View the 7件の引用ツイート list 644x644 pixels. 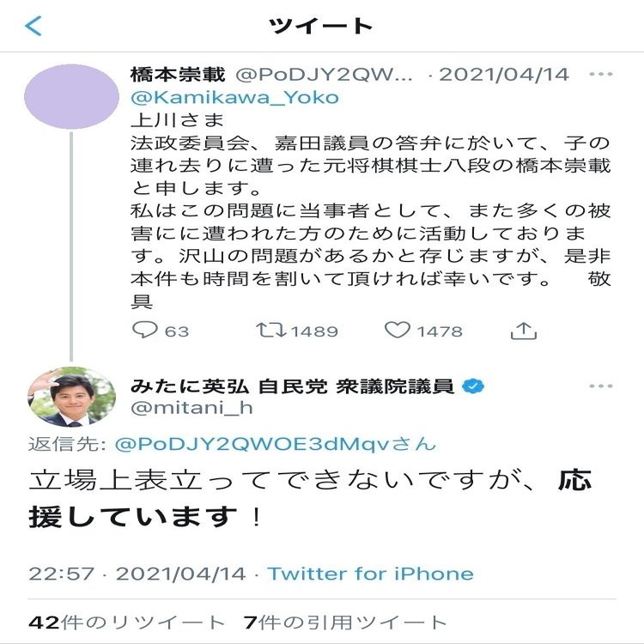[x=345, y=623]
